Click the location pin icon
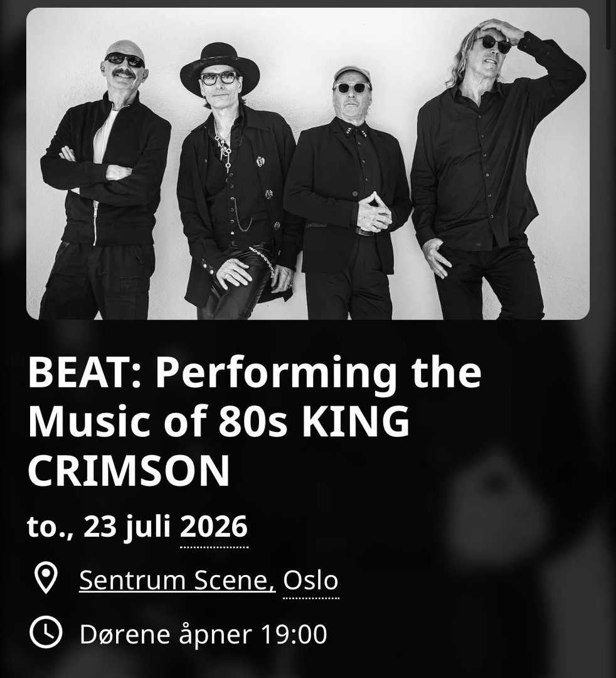 46,578
